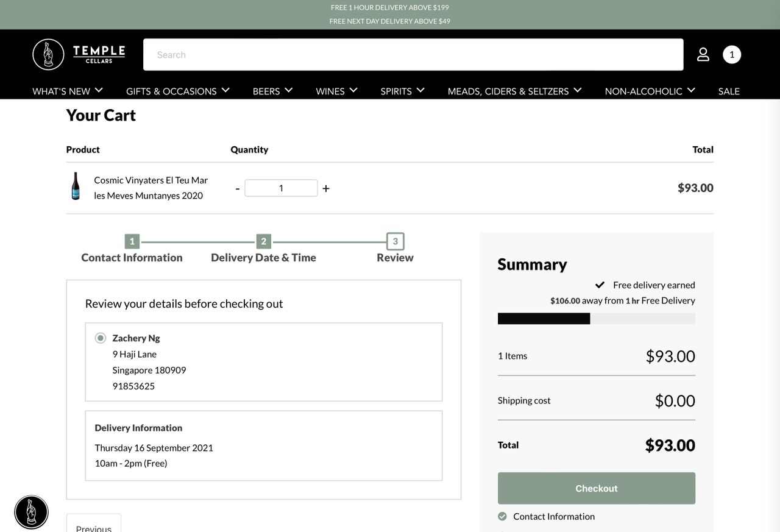Screen dimensions: 780x532
Task: Click the Shipping cost $0.00 value
Action: [675, 400]
